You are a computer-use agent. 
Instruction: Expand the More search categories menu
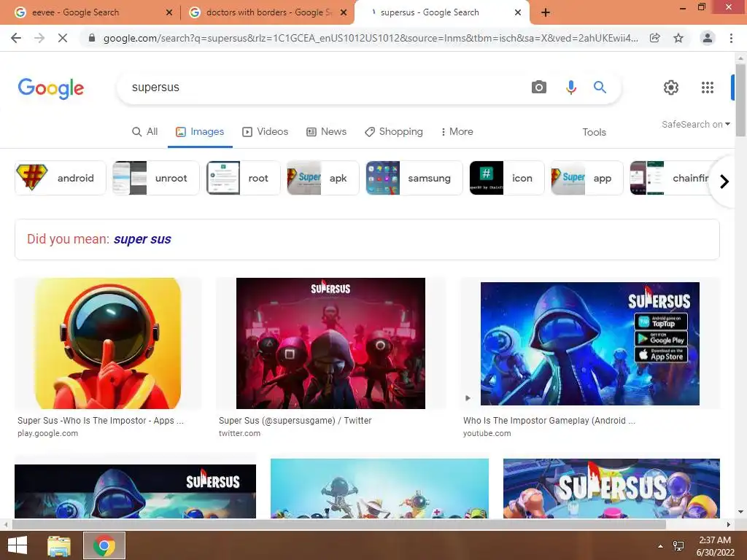click(x=457, y=132)
